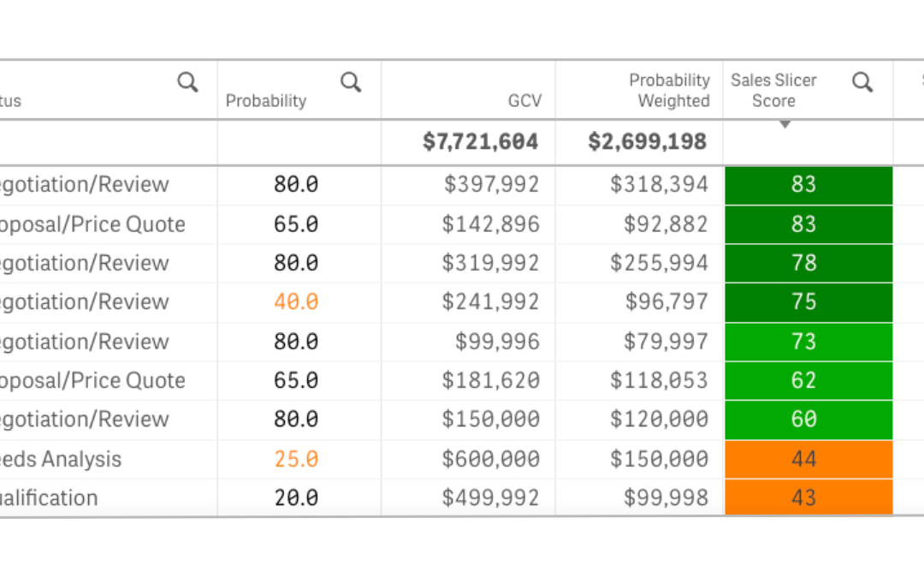Click the orange 25.0 probability value
Viewport: 924px width, 578px height.
296,459
